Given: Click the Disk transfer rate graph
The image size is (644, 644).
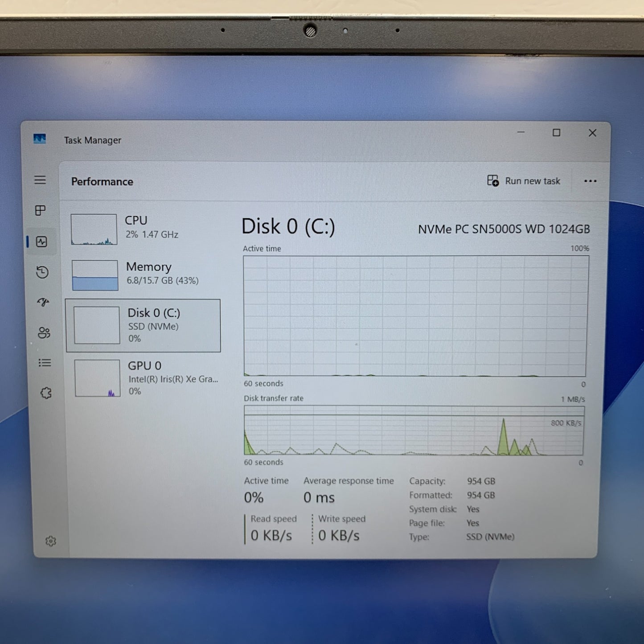Looking at the screenshot, I should pos(414,431).
